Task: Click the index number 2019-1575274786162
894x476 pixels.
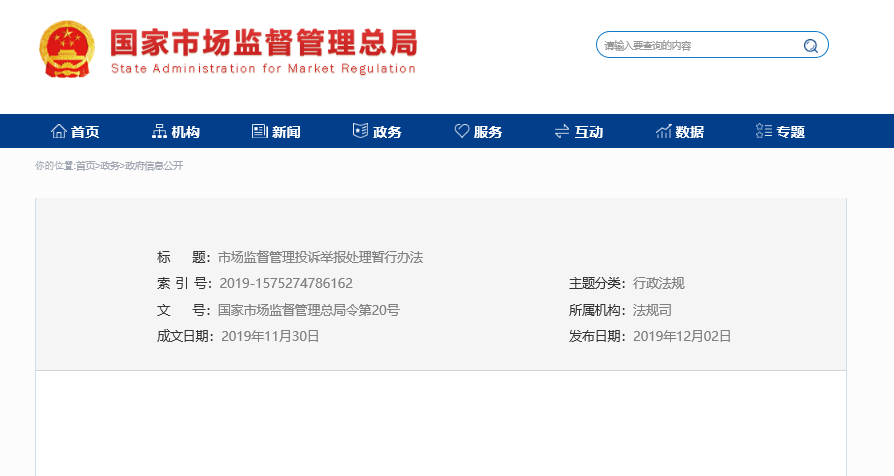Action: 285,283
